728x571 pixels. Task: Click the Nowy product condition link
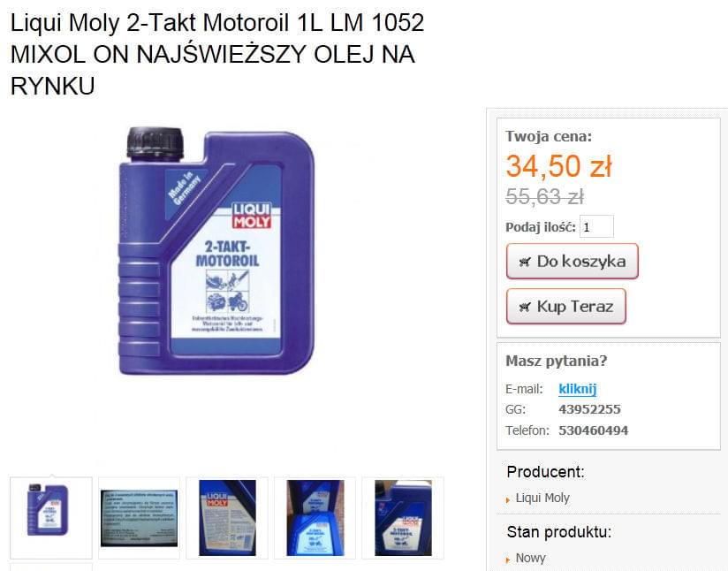click(x=530, y=558)
